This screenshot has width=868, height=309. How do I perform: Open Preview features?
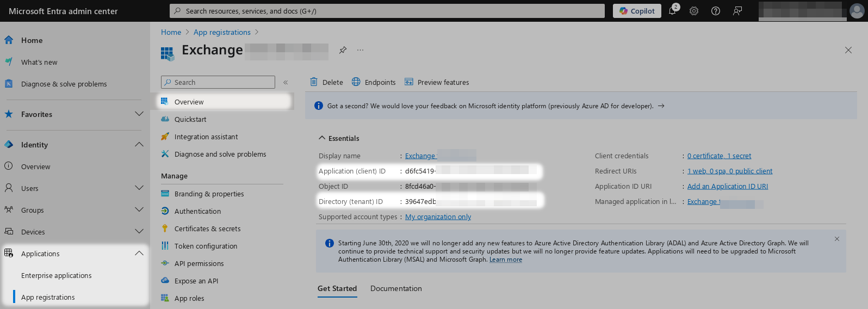437,82
